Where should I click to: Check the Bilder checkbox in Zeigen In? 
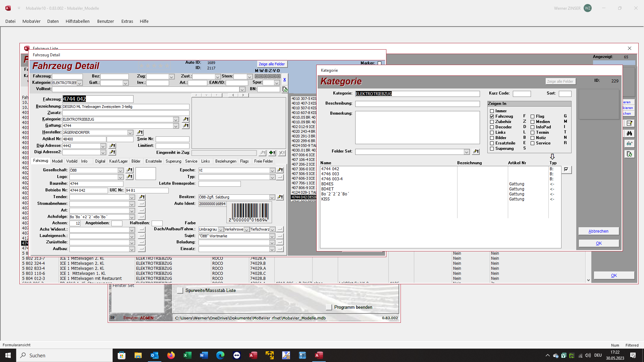pyautogui.click(x=492, y=138)
